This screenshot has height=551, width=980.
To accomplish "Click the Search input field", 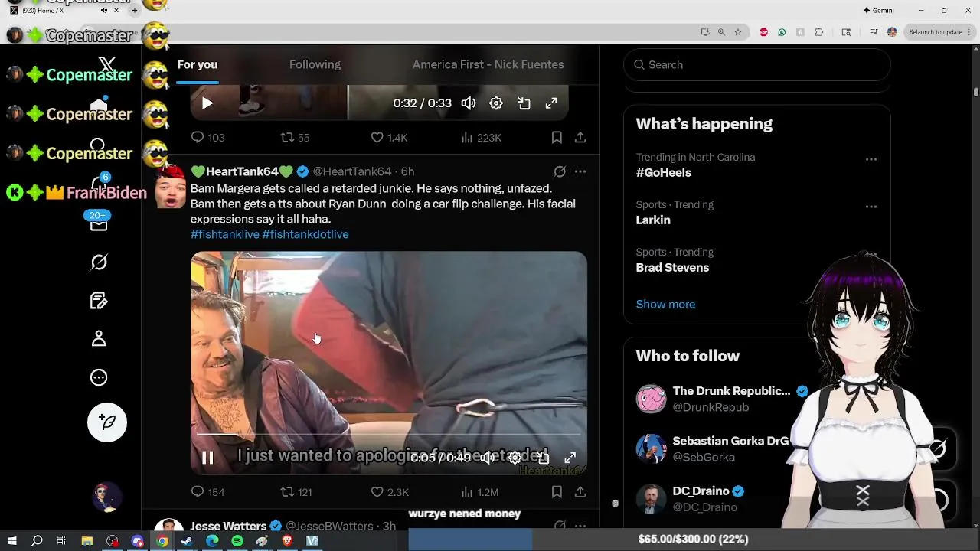I will (x=757, y=65).
